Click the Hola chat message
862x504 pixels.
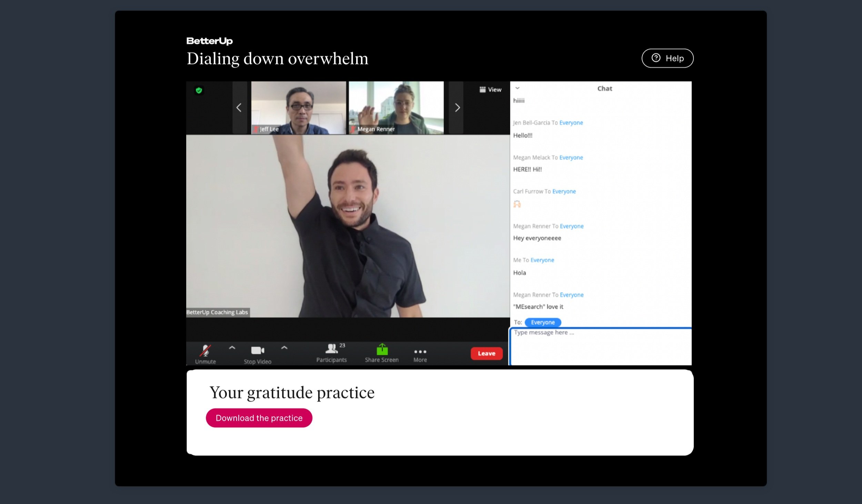pyautogui.click(x=520, y=273)
